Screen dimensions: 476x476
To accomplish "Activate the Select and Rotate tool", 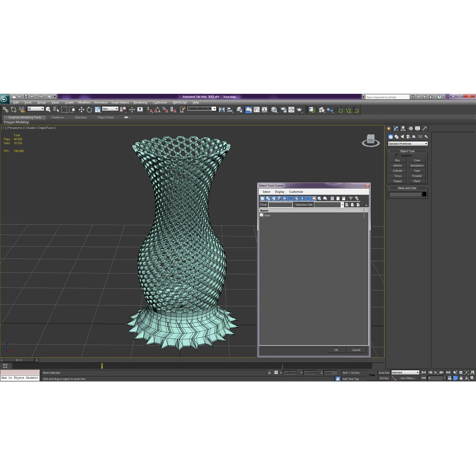I will click(89, 110).
